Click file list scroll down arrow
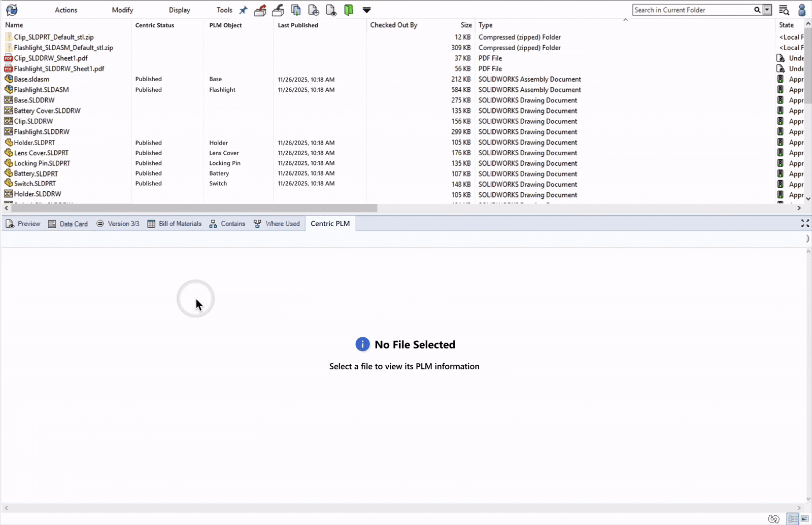 pyautogui.click(x=808, y=199)
